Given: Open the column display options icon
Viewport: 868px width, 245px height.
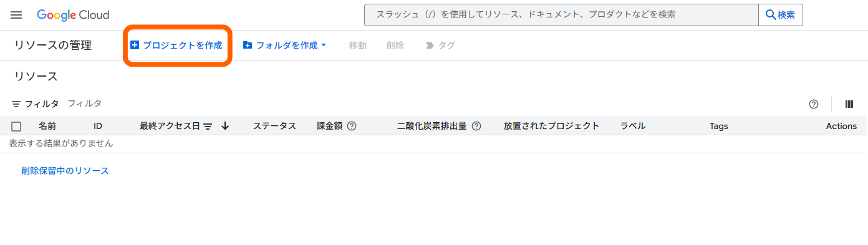Looking at the screenshot, I should click(849, 104).
